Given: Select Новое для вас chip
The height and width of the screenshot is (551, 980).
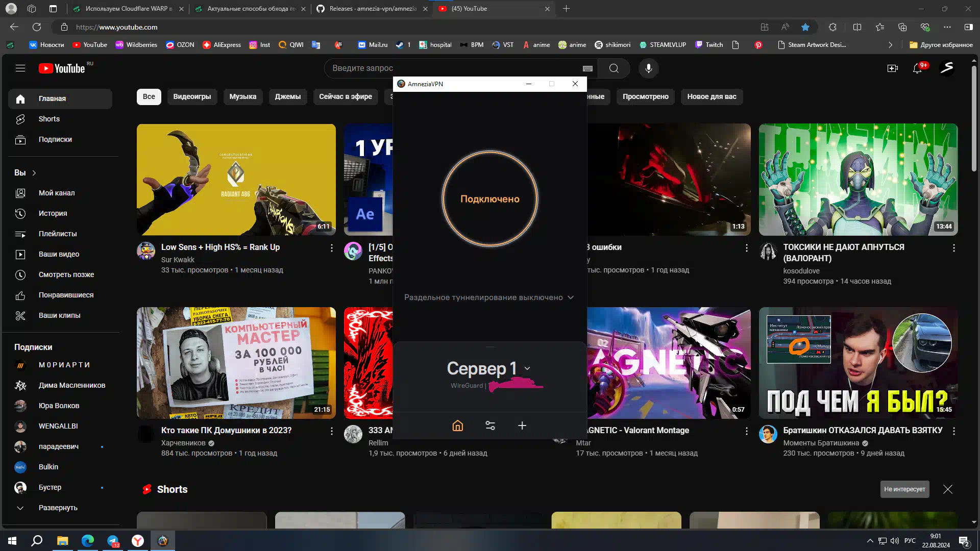Looking at the screenshot, I should 712,96.
